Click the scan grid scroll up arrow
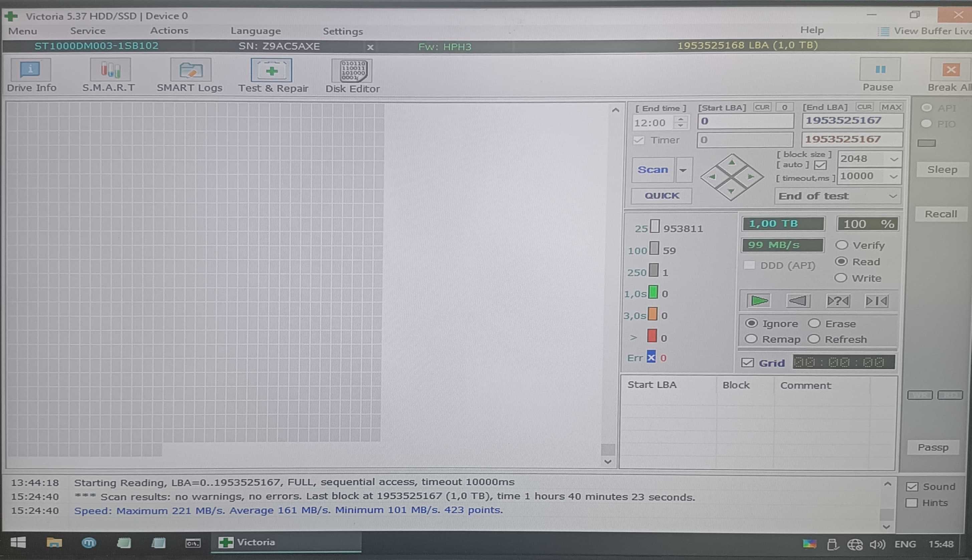The height and width of the screenshot is (560, 972). 616,111
